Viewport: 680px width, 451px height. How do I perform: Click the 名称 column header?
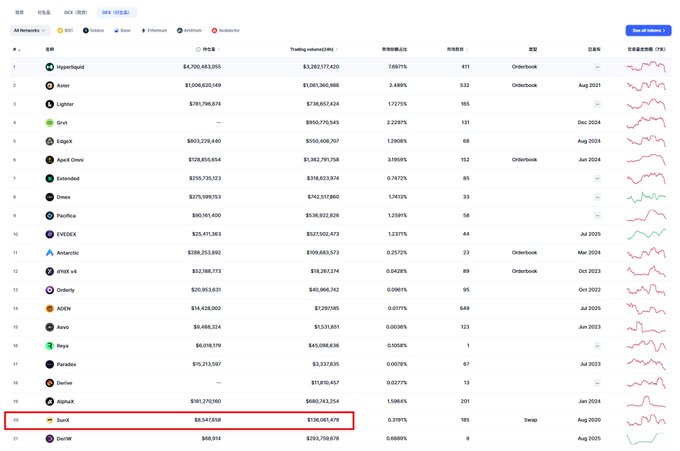(x=50, y=49)
